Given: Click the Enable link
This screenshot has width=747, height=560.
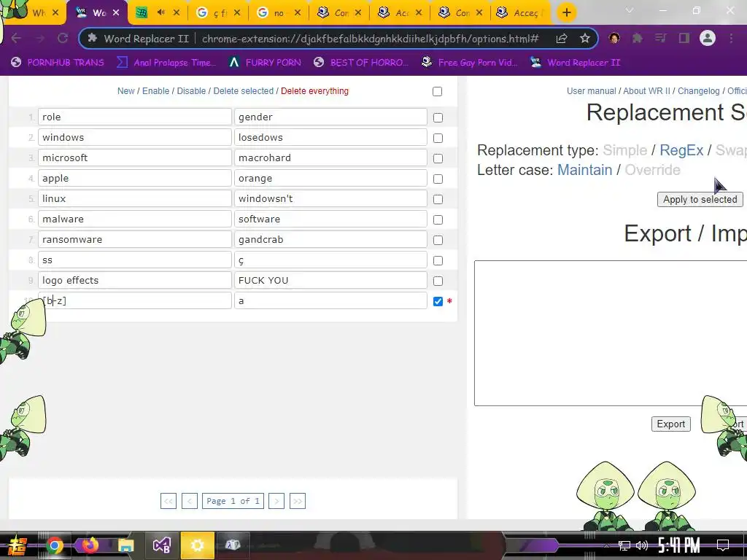Looking at the screenshot, I should [x=156, y=91].
